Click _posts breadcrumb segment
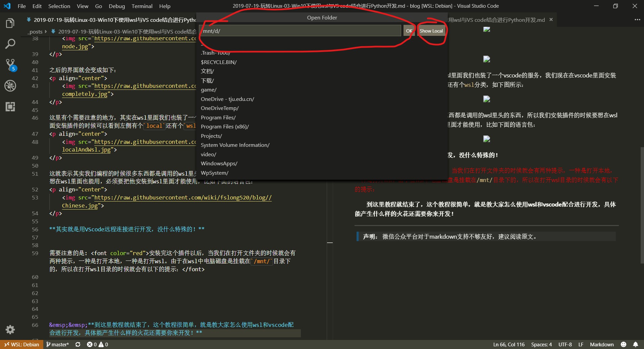The height and width of the screenshot is (349, 644). (x=35, y=32)
